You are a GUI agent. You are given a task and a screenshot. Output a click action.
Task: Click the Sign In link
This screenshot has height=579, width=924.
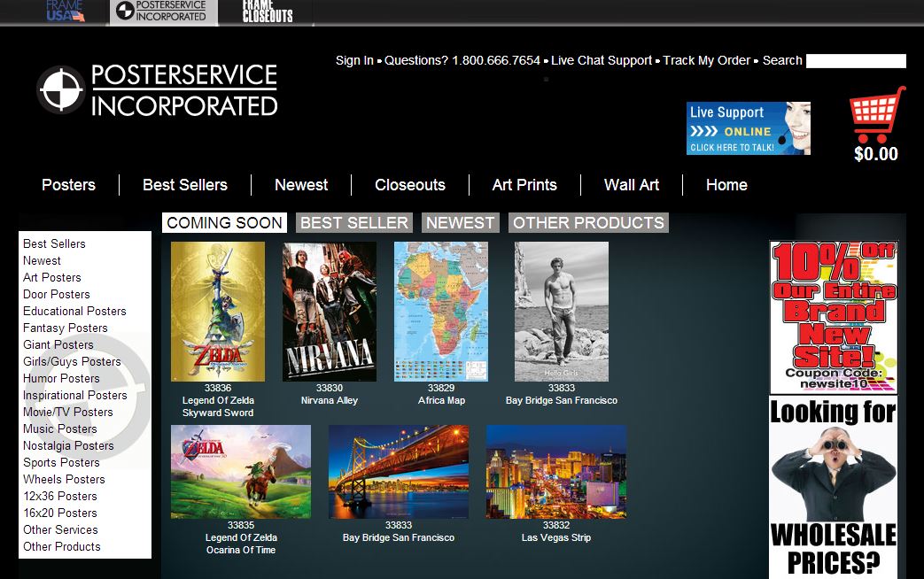pos(354,61)
